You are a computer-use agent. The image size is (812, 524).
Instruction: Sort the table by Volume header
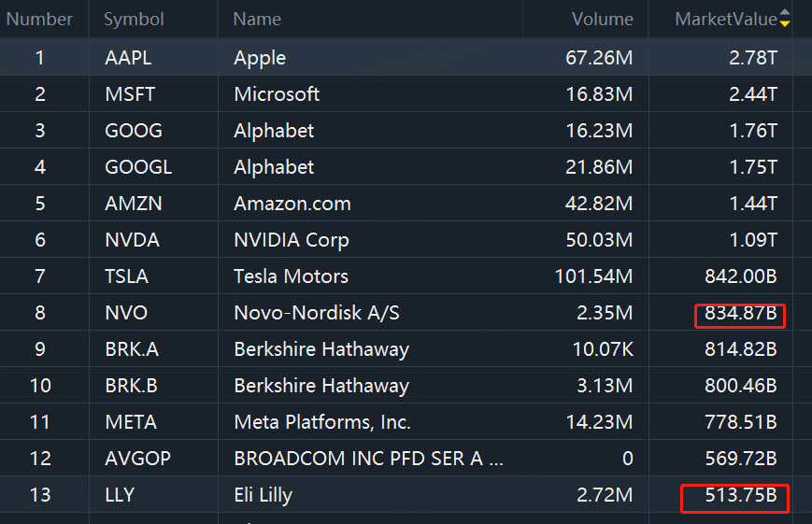pyautogui.click(x=603, y=20)
